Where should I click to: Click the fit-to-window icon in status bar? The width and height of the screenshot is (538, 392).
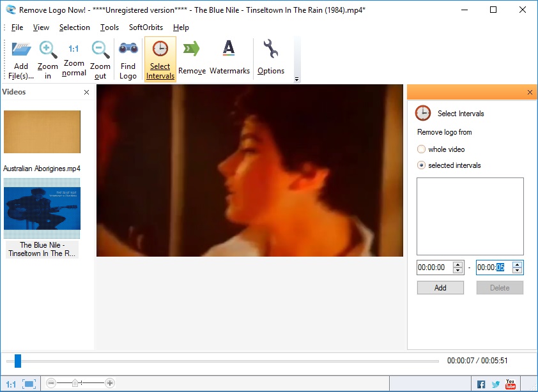[x=29, y=384]
